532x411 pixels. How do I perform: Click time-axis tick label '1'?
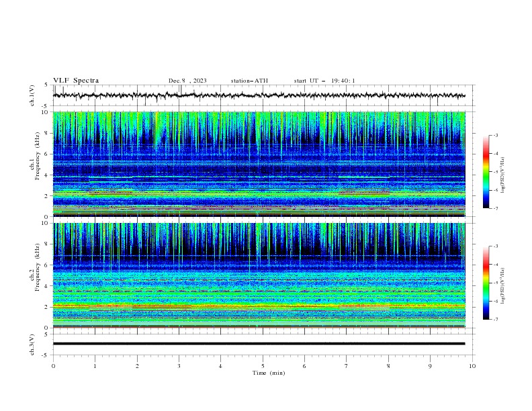(95, 366)
